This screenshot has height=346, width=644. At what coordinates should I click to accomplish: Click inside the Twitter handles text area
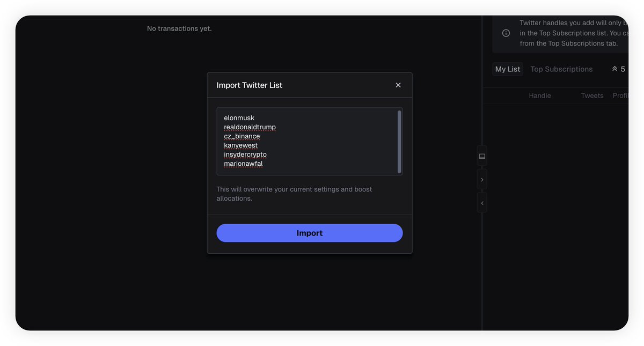[310, 142]
